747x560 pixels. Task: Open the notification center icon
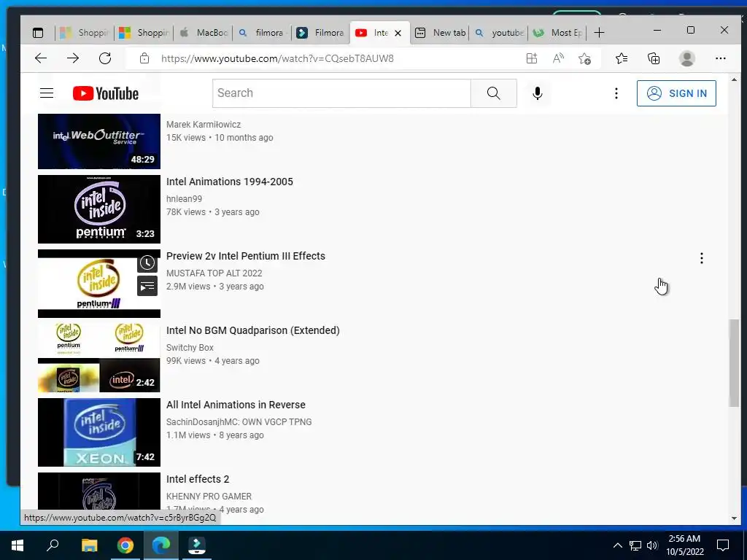tap(723, 545)
